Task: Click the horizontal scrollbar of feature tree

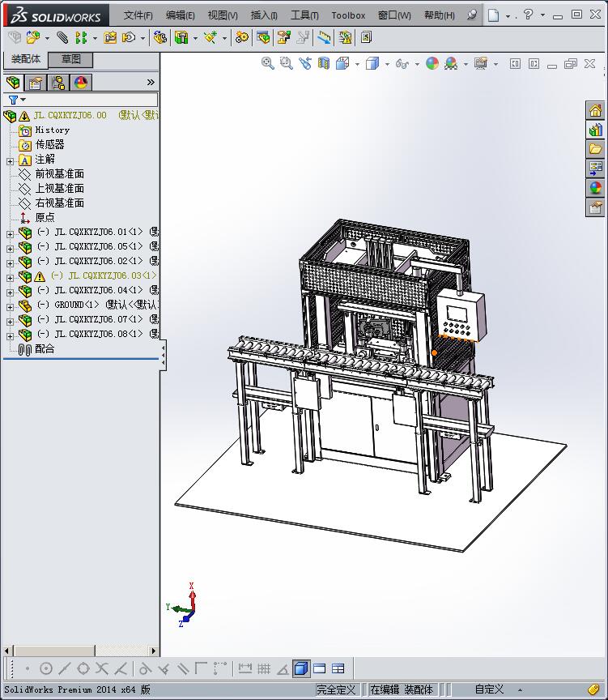Action: point(80,651)
